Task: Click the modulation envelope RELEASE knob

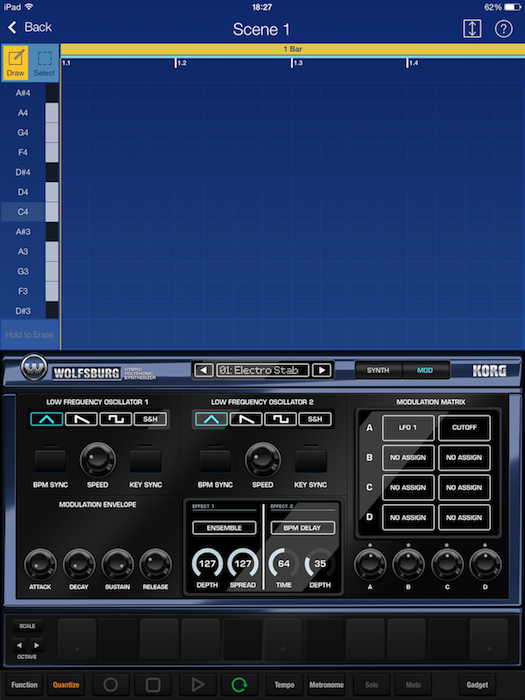Action: [x=155, y=564]
